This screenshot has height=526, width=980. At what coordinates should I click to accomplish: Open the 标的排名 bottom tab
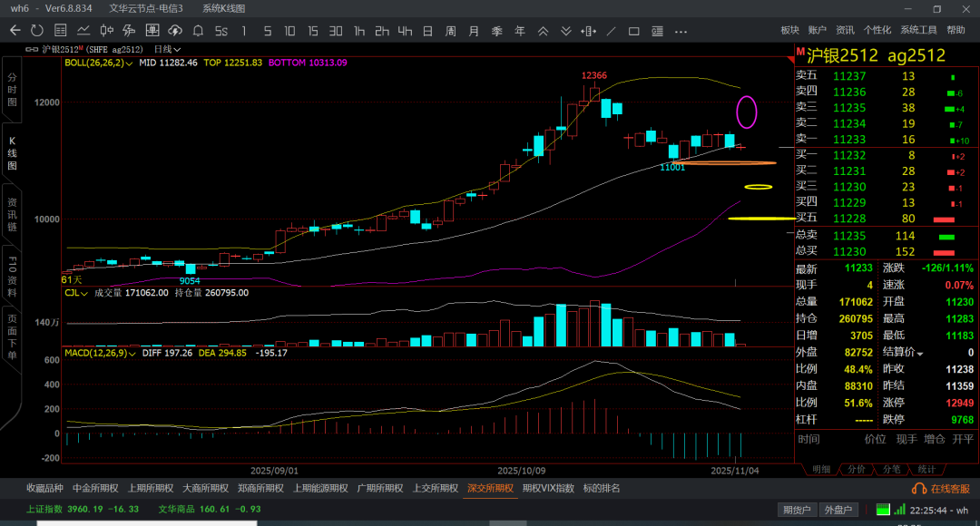(x=602, y=488)
